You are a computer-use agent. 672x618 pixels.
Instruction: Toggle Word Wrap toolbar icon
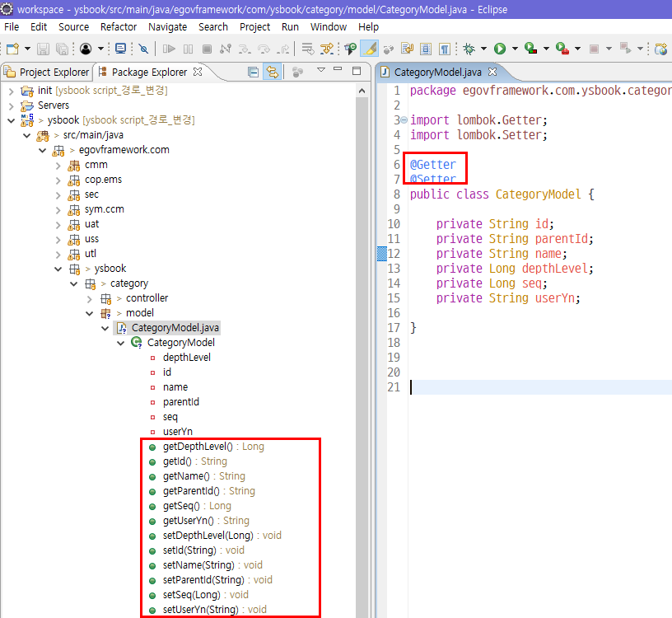coord(407,49)
